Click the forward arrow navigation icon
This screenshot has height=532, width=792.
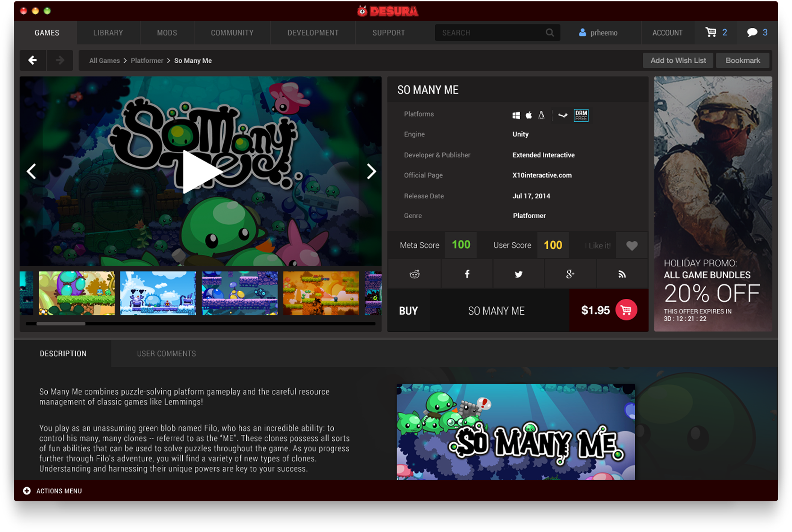[60, 60]
